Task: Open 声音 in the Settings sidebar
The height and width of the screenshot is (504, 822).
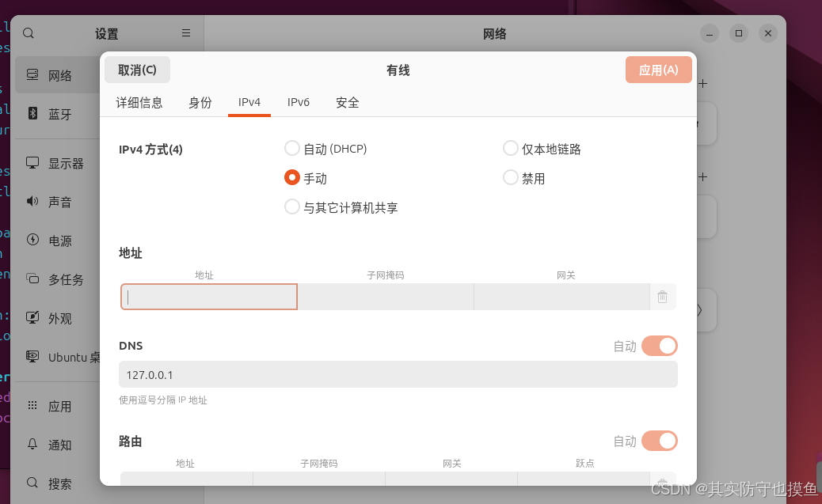Action: coord(59,203)
